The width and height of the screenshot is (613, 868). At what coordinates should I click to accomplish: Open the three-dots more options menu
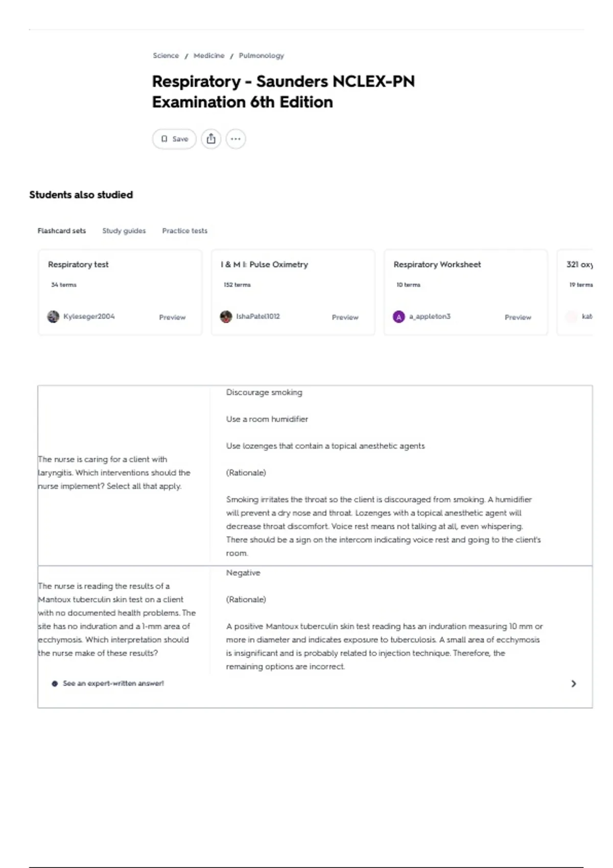tap(235, 139)
